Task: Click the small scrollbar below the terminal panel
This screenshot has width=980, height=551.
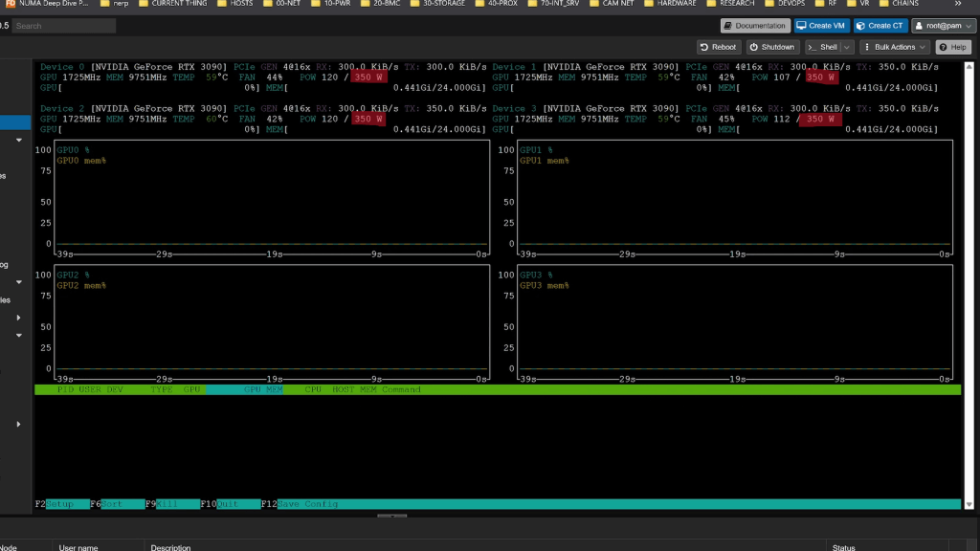Action: 392,517
